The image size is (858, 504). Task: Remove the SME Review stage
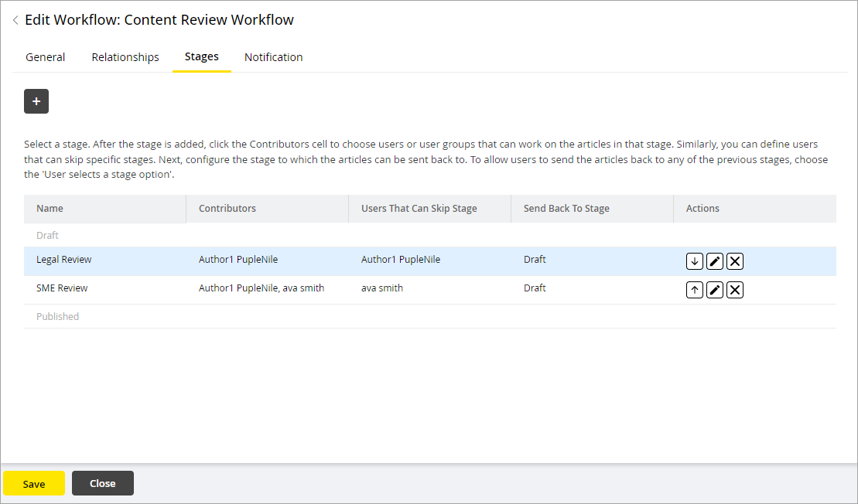tap(735, 290)
